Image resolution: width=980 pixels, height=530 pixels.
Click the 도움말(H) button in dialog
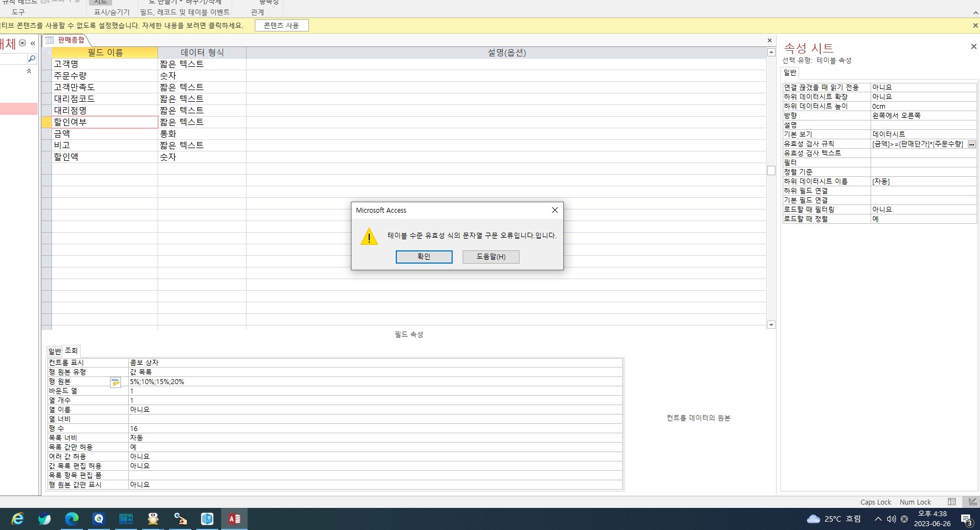tap(491, 257)
